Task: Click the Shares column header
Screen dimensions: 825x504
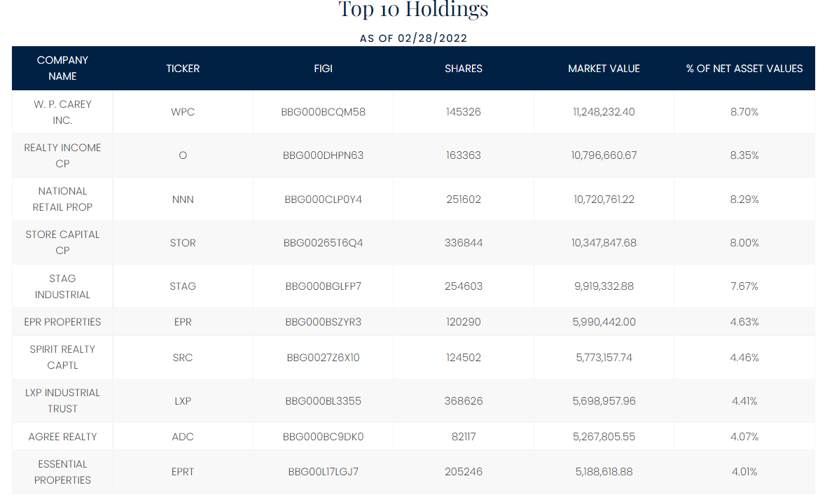Action: click(x=464, y=69)
